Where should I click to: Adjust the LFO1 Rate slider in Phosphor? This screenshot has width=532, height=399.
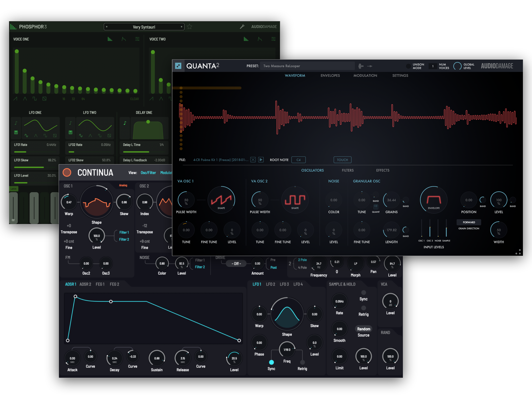tap(35, 152)
